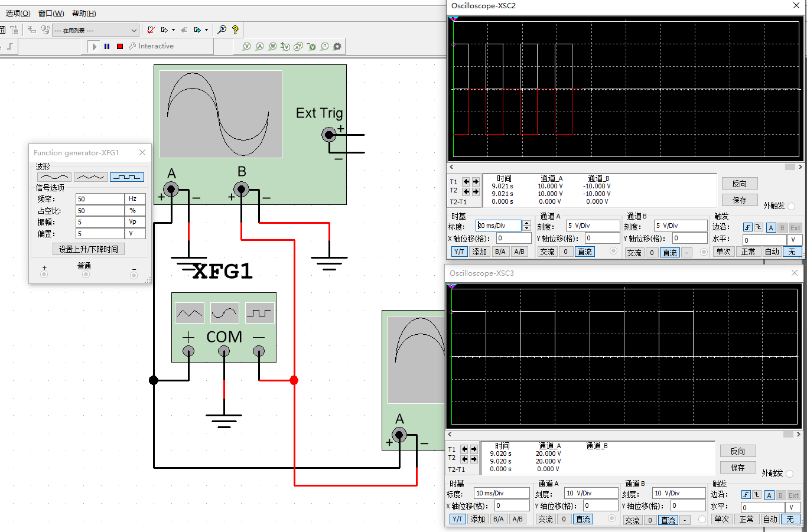Select triangle waveform in function generator

(x=91, y=177)
